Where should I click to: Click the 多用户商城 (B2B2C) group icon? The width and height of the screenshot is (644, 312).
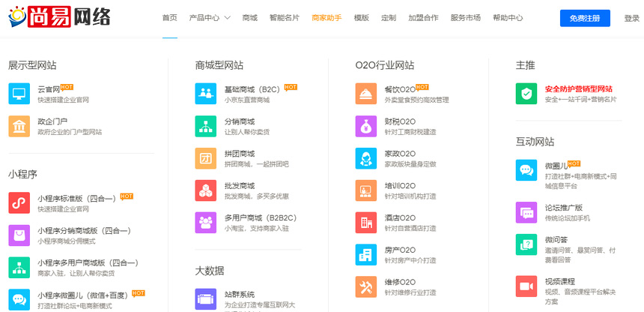[206, 223]
